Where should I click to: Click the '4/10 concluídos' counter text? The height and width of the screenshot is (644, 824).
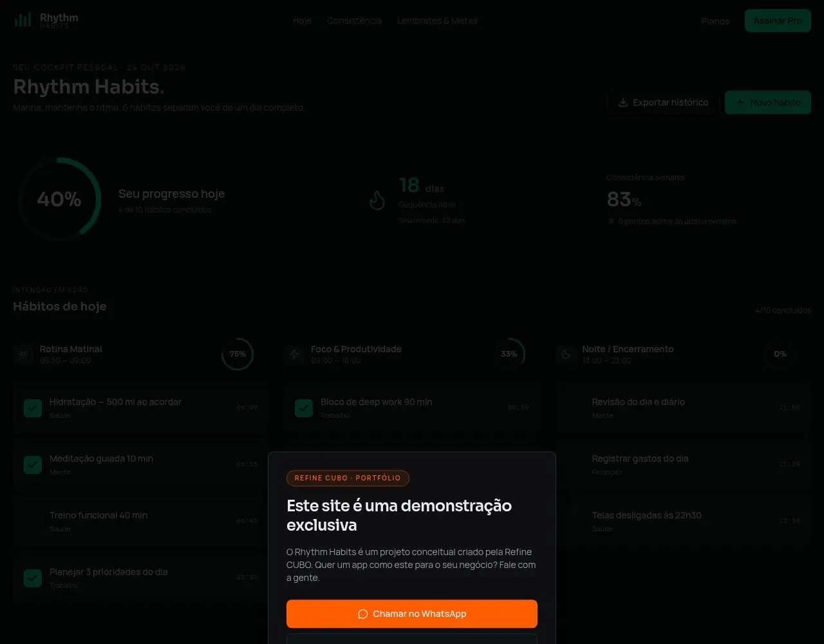click(783, 310)
